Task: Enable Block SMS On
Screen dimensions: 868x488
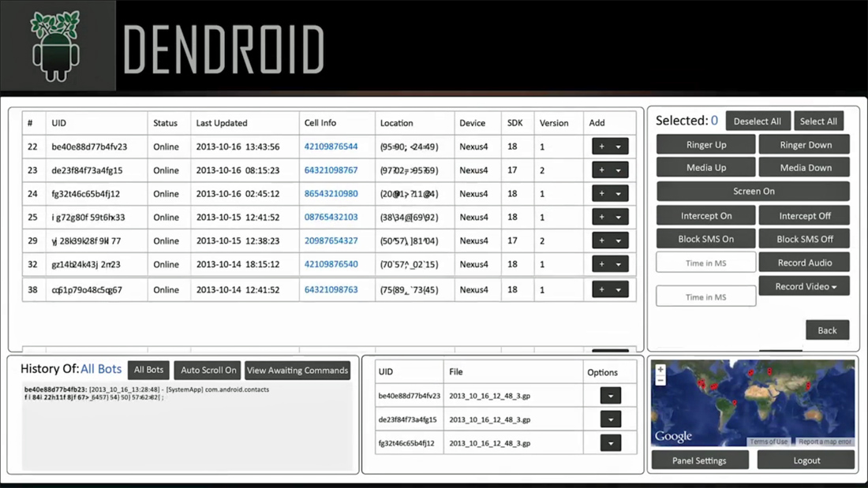Action: click(705, 239)
